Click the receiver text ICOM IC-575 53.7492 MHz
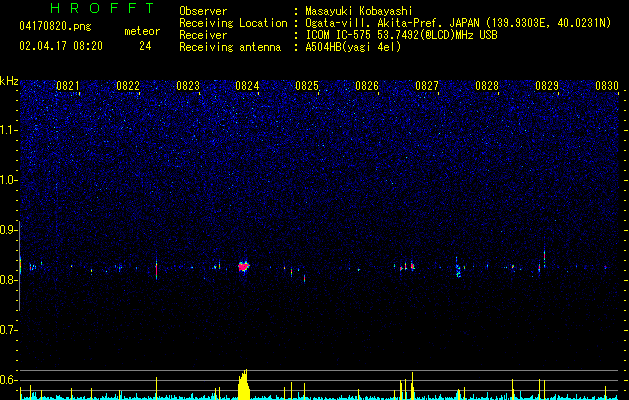This screenshot has width=629, height=400. point(402,35)
